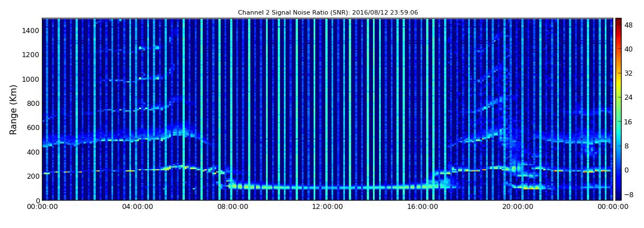Image resolution: width=644 pixels, height=228 pixels.
Task: Click the plot title 'Channel 2 Signal Noise Ratio (SNR)'
Action: tap(328, 13)
